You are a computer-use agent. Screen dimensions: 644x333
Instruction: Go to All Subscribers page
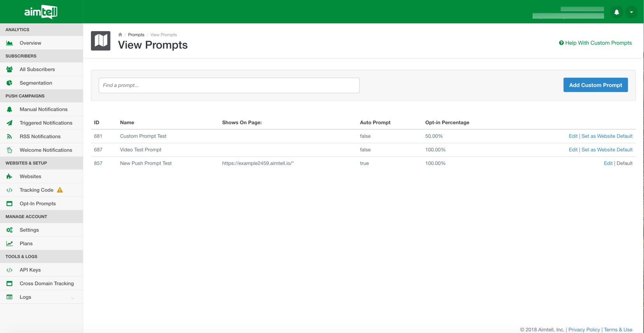click(37, 69)
